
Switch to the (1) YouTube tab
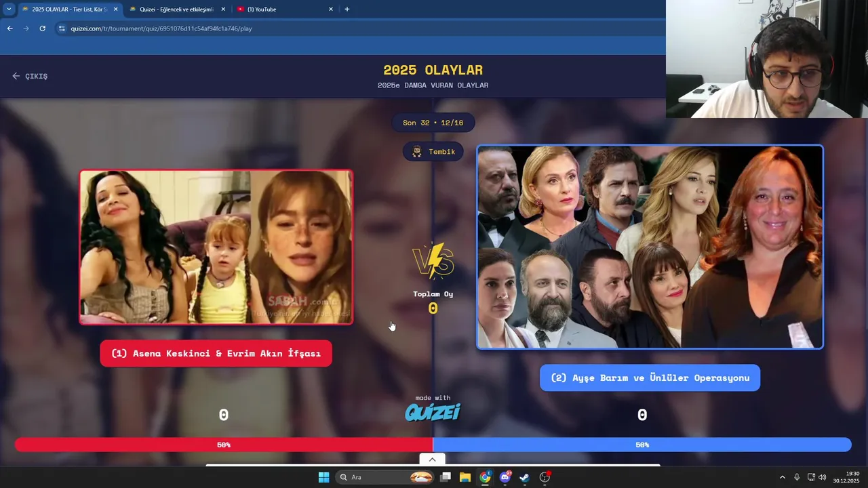(x=285, y=9)
